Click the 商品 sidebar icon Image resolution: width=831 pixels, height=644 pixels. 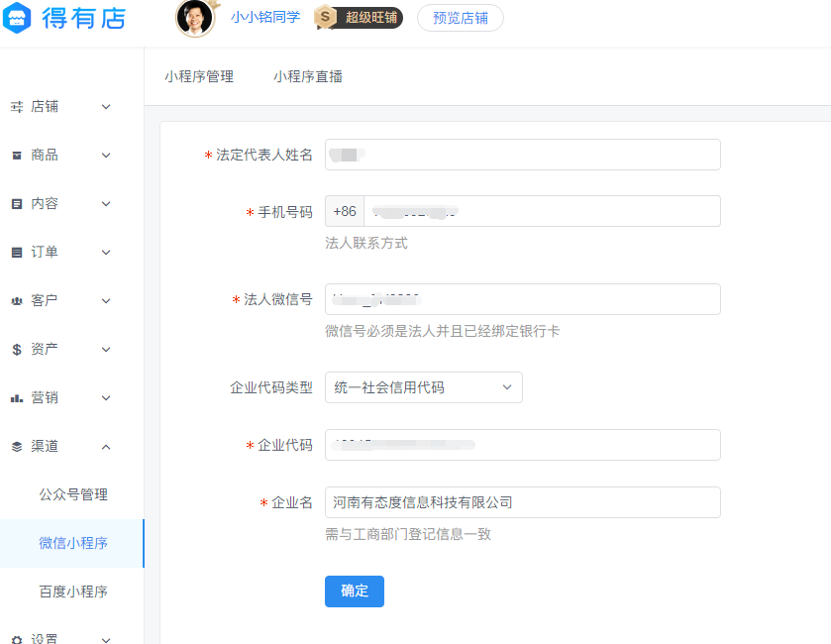point(17,155)
